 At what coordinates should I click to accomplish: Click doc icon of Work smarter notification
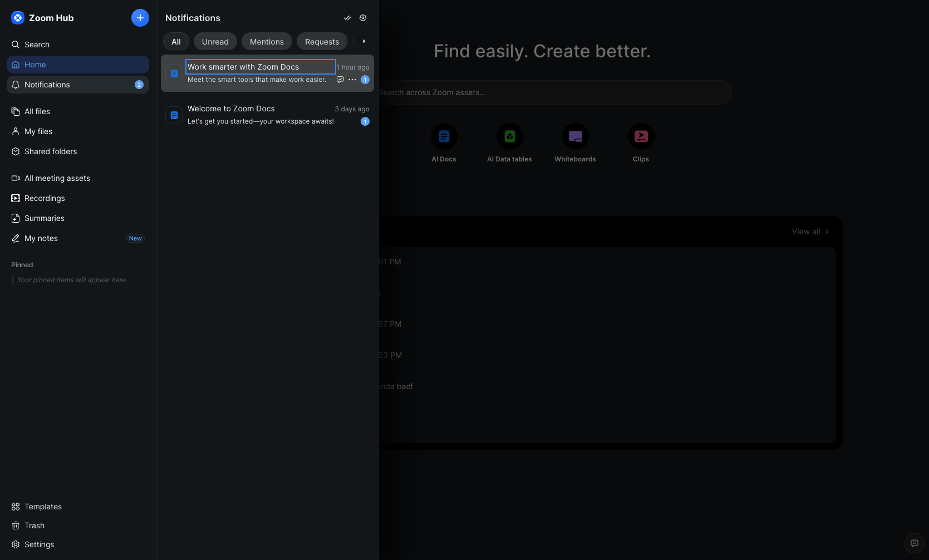pos(174,73)
